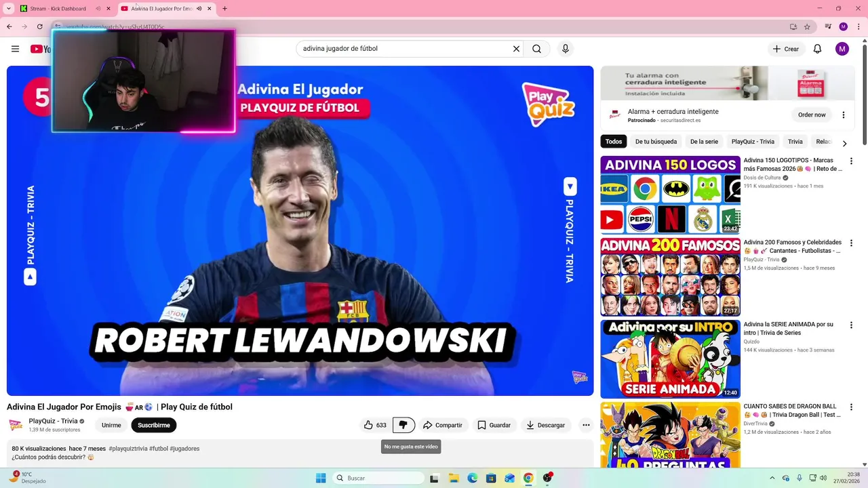Expand hidden system tray icons
This screenshot has height=488, width=868.
point(772,478)
